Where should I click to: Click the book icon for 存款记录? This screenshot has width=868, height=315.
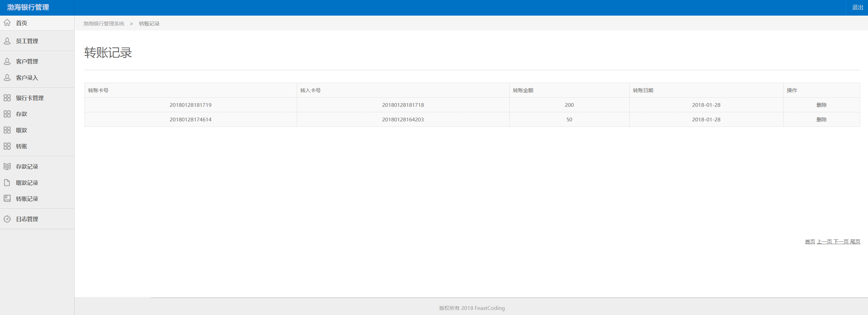coord(7,166)
